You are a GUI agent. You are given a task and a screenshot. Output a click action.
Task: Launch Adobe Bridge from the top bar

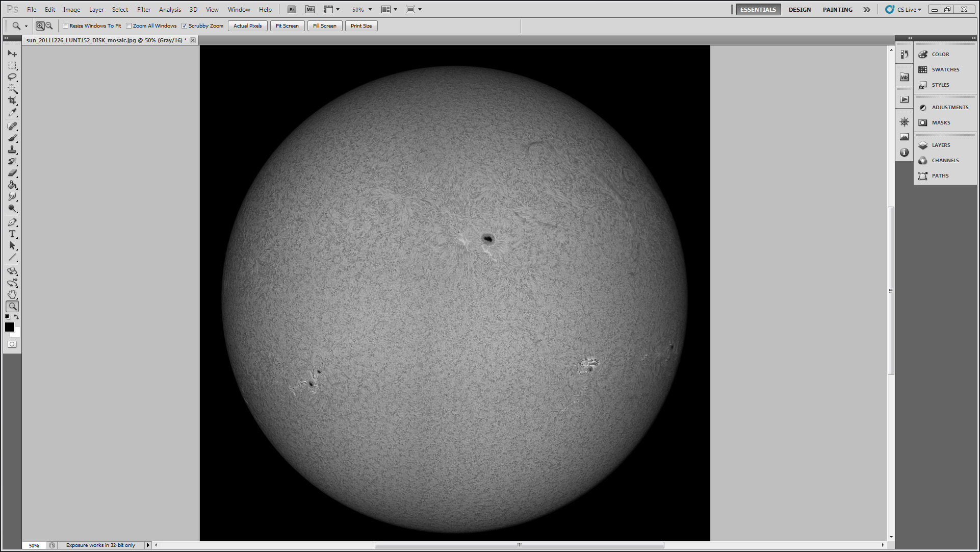(x=292, y=10)
